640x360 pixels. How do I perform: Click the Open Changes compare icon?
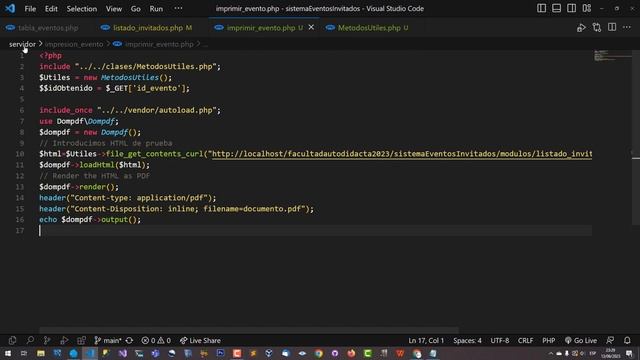coord(597,28)
